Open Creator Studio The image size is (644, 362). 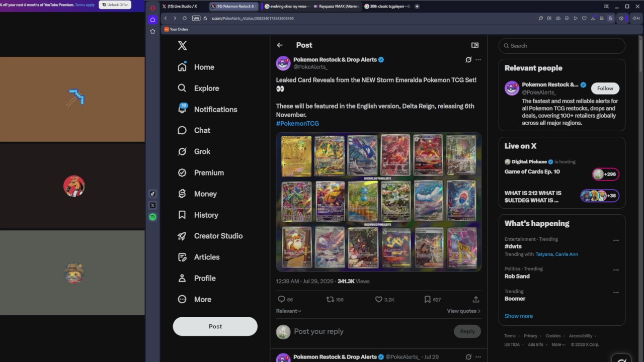(x=210, y=236)
